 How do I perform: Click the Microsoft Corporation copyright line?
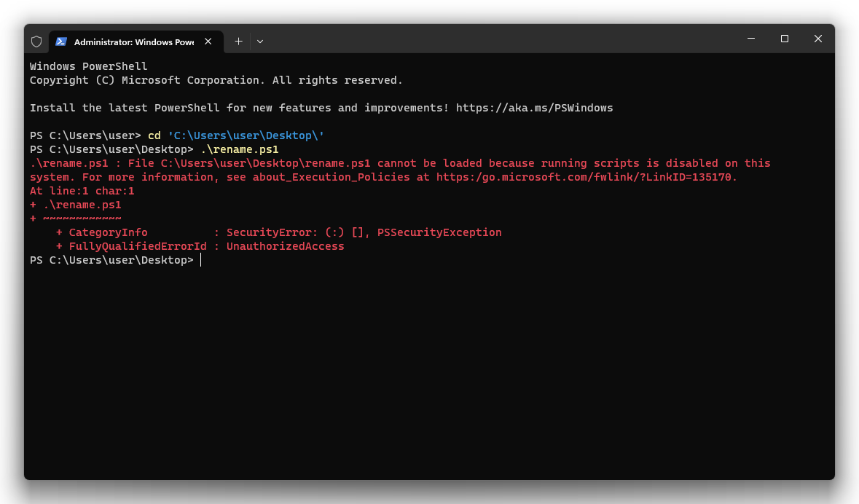pos(216,80)
